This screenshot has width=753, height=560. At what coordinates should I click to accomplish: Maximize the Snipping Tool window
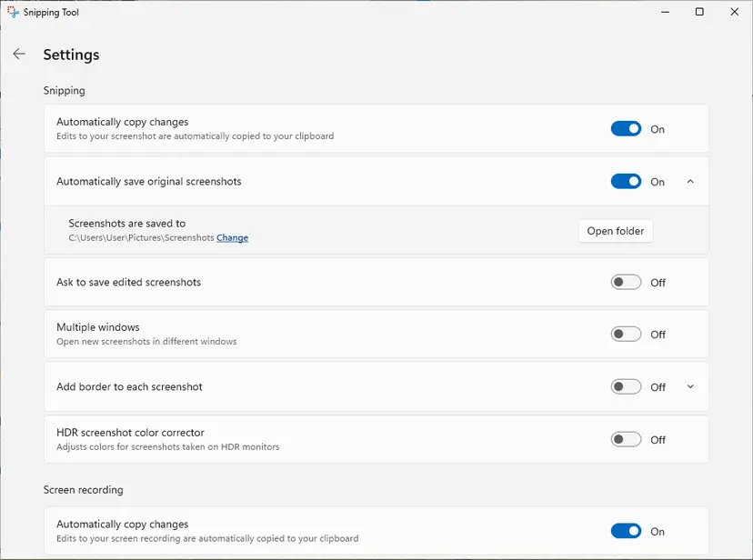[699, 12]
